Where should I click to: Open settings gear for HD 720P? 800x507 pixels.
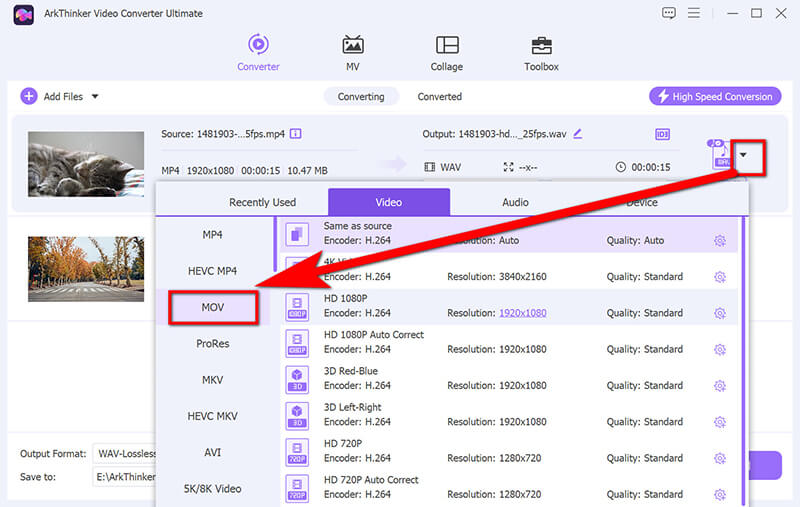(719, 458)
